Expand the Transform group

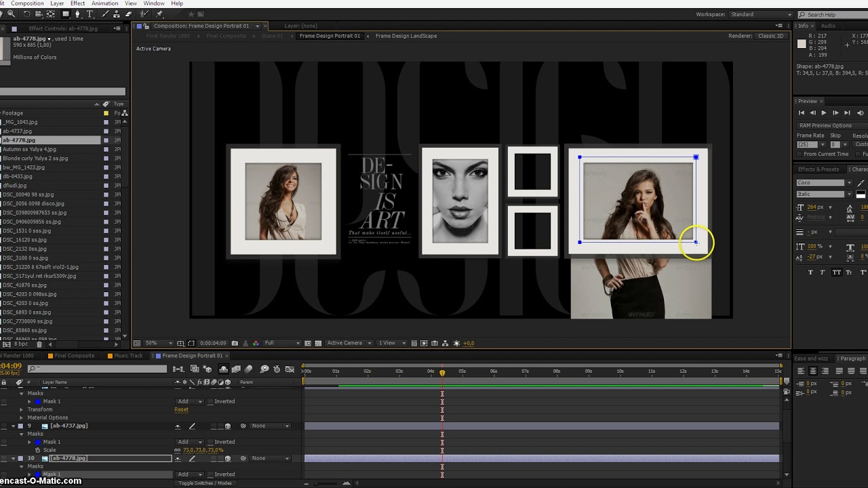click(21, 409)
